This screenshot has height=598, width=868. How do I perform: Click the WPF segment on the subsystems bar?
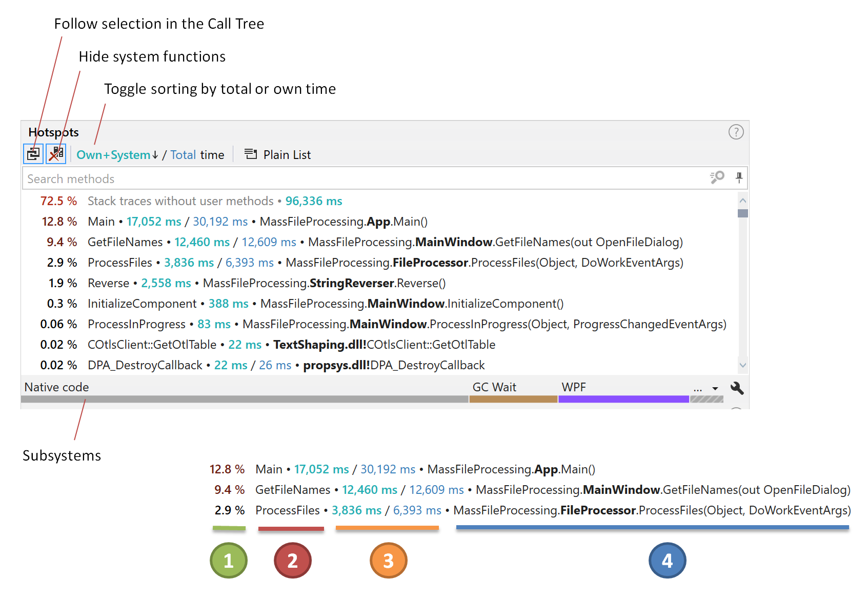click(x=623, y=398)
